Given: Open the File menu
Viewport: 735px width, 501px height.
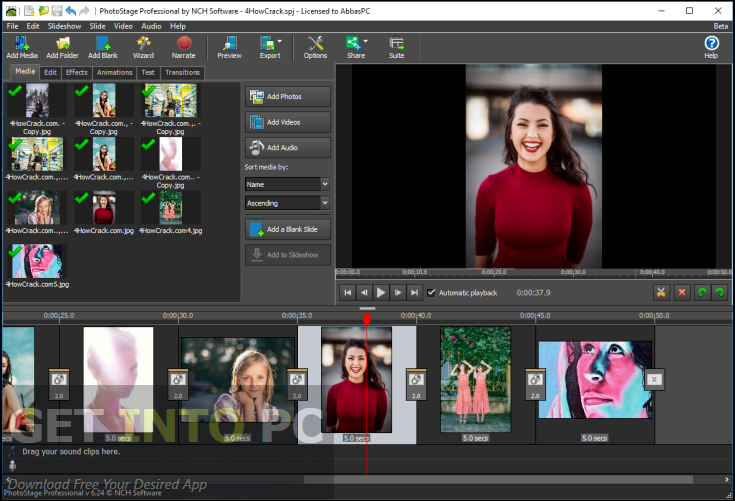Looking at the screenshot, I should [x=13, y=26].
